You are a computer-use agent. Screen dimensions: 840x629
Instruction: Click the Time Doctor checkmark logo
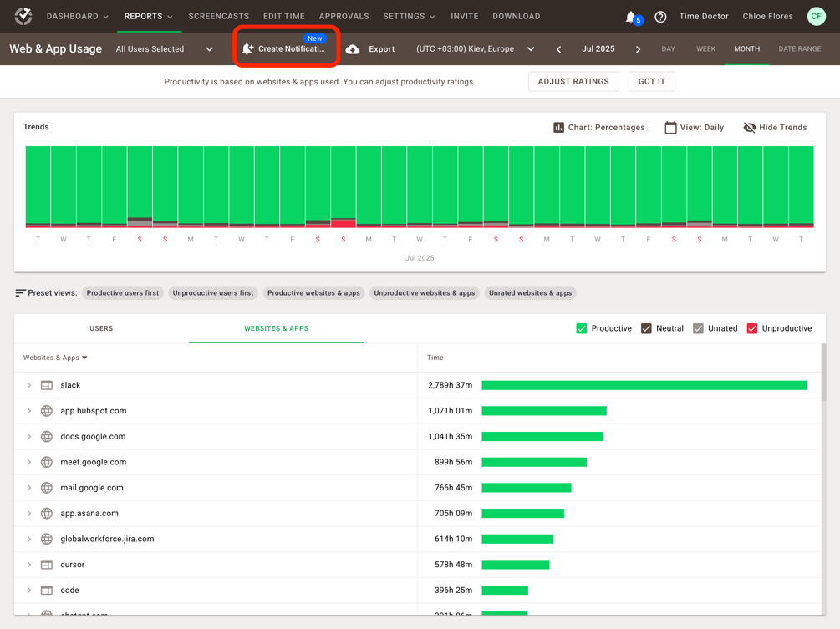(23, 16)
